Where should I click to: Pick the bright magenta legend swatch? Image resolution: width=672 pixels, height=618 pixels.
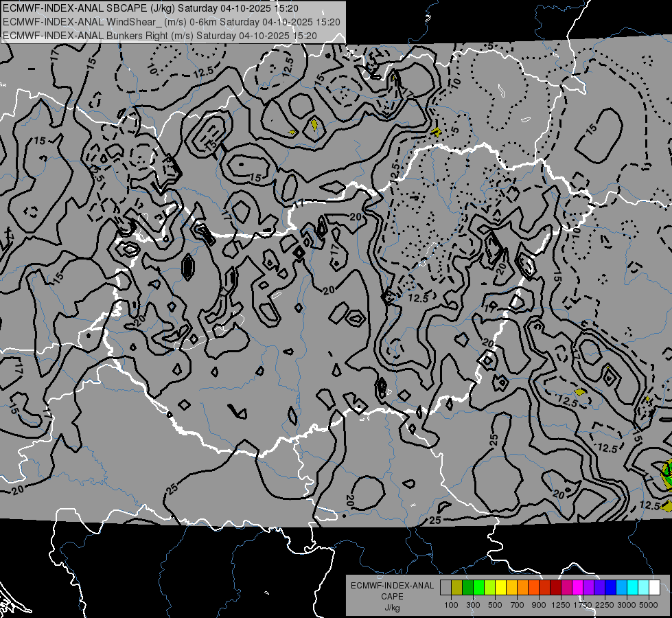[x=578, y=588]
